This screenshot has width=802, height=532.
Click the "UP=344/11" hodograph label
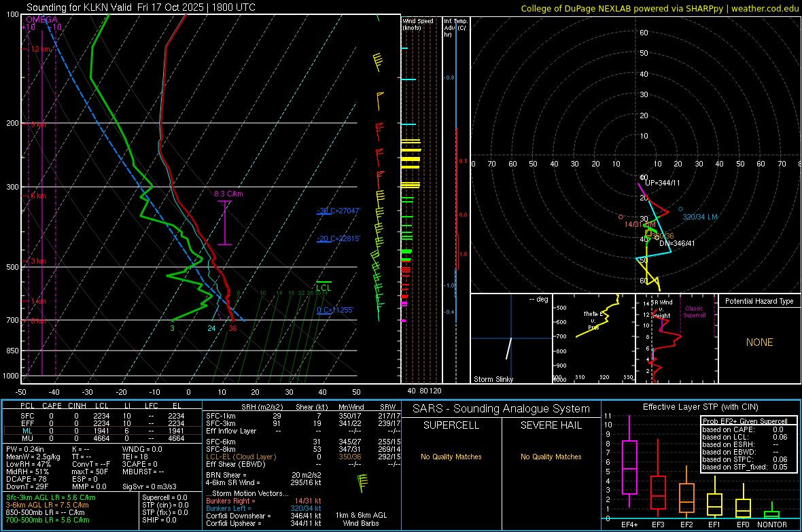pyautogui.click(x=663, y=183)
